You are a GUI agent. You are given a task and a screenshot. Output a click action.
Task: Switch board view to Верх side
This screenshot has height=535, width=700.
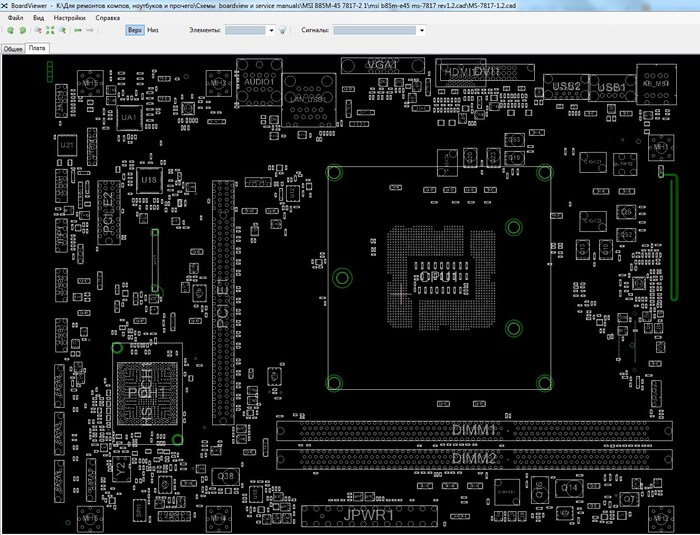[x=134, y=30]
